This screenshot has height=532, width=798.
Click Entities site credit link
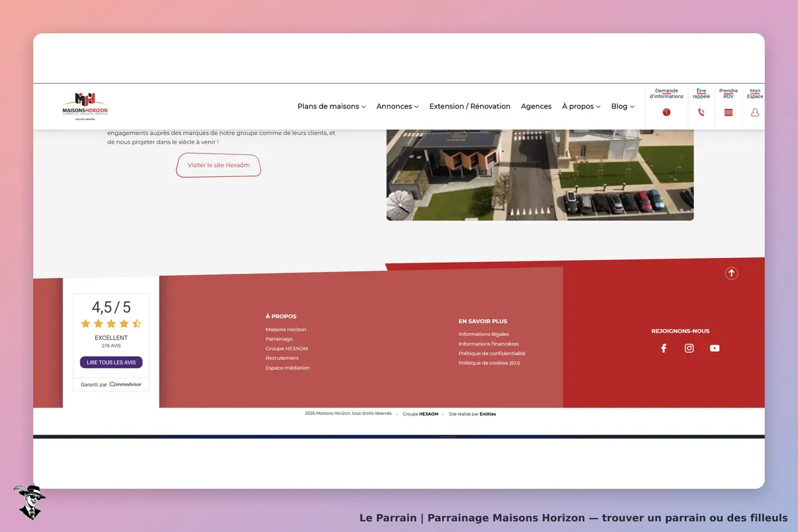[x=487, y=414]
